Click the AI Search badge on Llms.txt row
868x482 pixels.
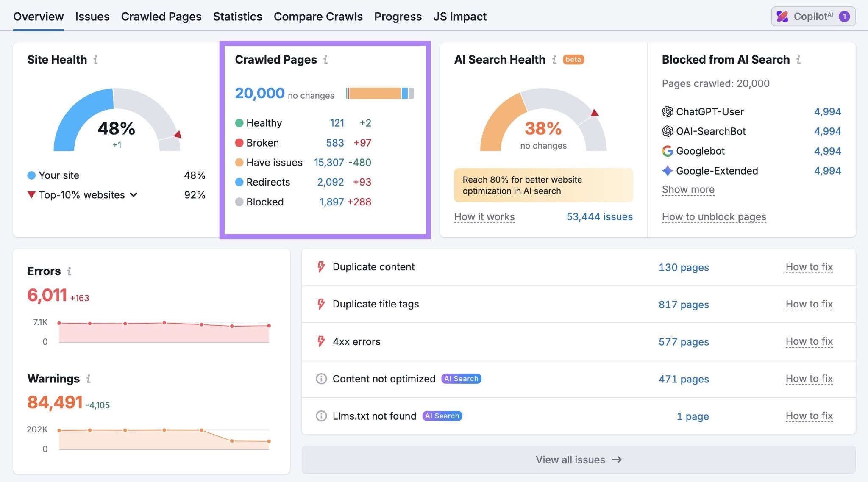tap(442, 416)
